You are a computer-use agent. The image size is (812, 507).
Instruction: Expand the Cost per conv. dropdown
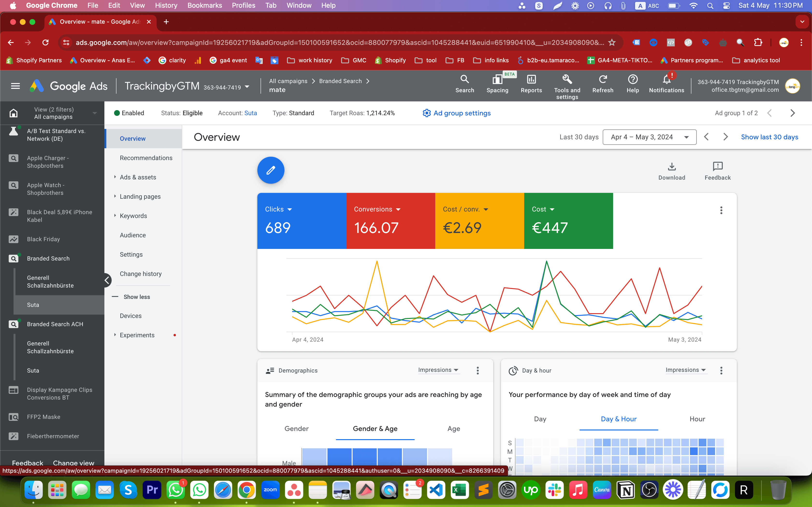[486, 209]
